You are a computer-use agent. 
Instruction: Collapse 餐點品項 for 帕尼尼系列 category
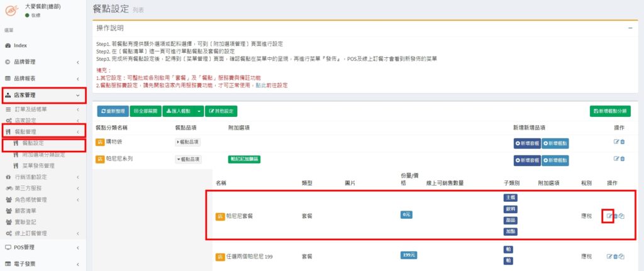(187, 159)
